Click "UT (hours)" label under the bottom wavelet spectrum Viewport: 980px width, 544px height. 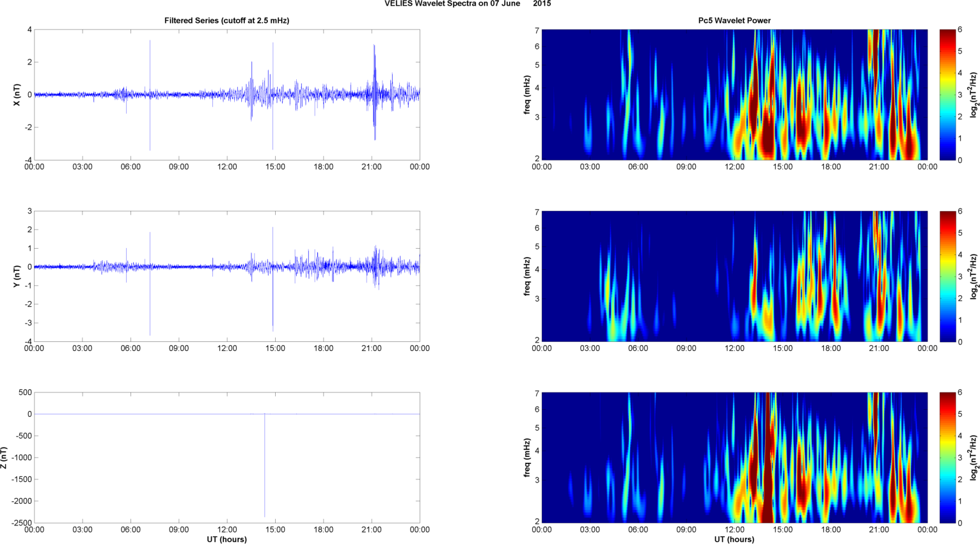tap(734, 540)
